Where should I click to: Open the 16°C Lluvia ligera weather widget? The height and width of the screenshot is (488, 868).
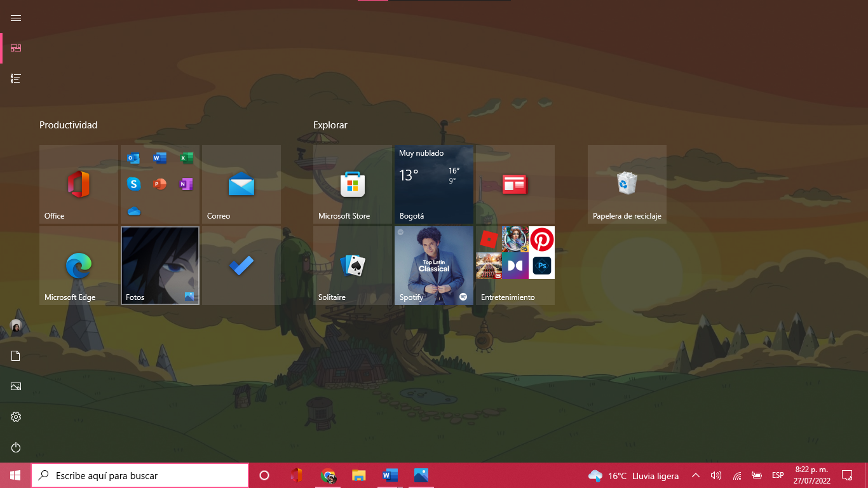(634, 475)
